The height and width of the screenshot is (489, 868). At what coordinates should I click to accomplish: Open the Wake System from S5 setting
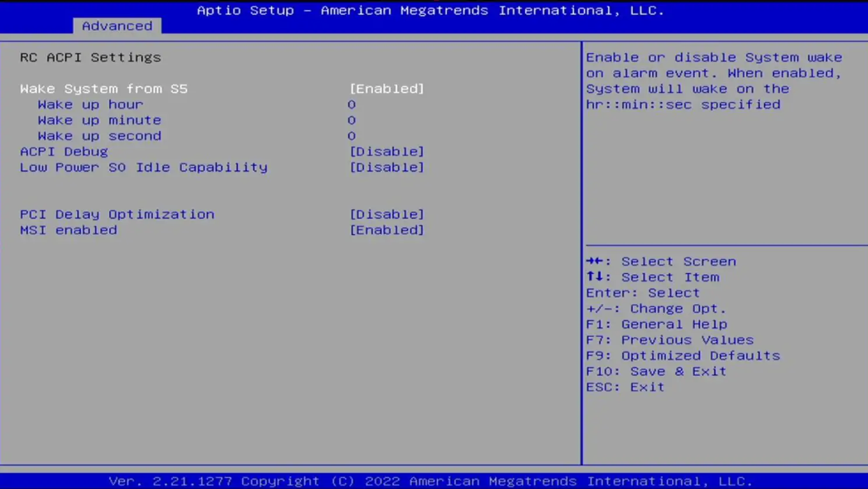[104, 89]
